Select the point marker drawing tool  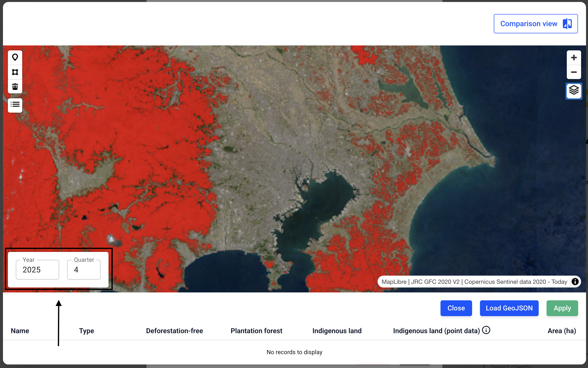coord(15,58)
